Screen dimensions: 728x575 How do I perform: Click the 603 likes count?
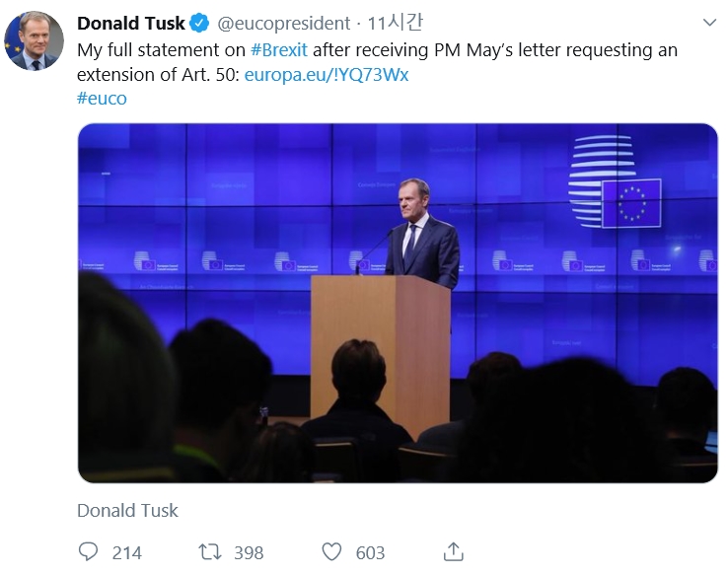click(x=370, y=552)
